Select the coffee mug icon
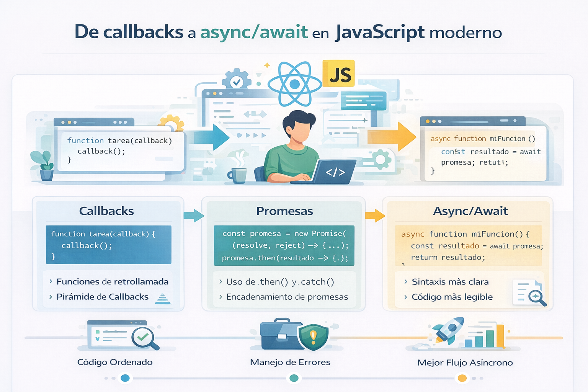Screen dimensions: 588x392 tap(237, 175)
